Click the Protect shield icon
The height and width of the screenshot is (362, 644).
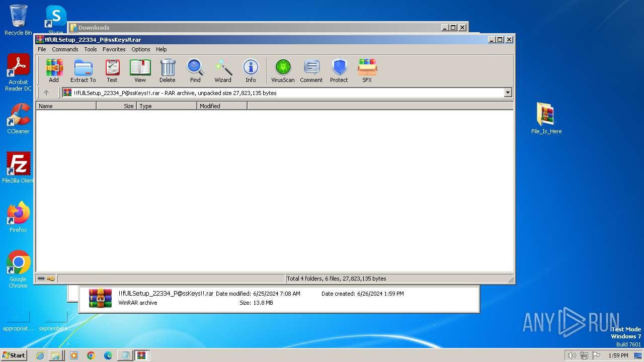pos(339,71)
